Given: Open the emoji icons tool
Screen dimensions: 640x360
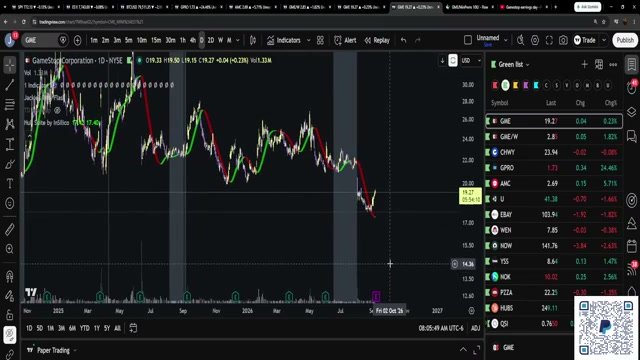Looking at the screenshot, I should 10,203.
